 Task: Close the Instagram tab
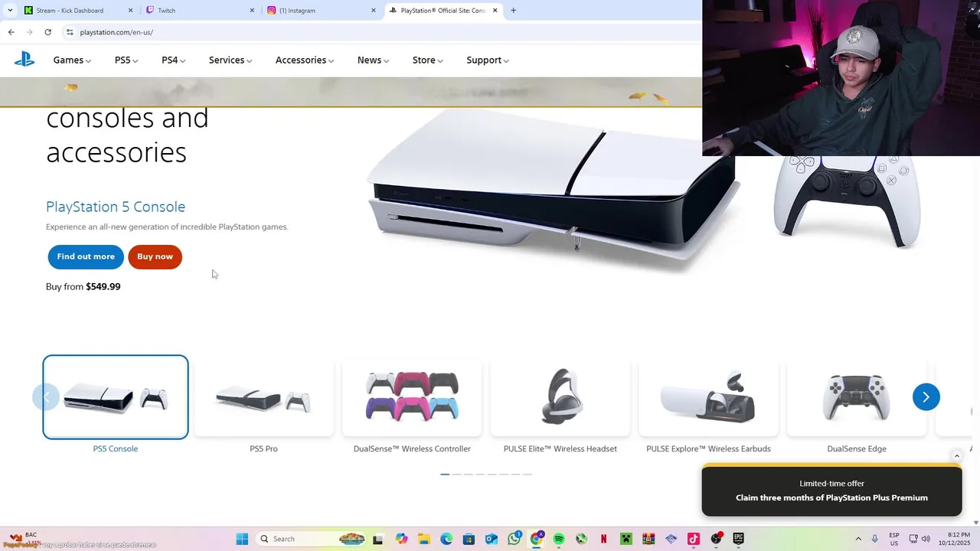point(374,11)
